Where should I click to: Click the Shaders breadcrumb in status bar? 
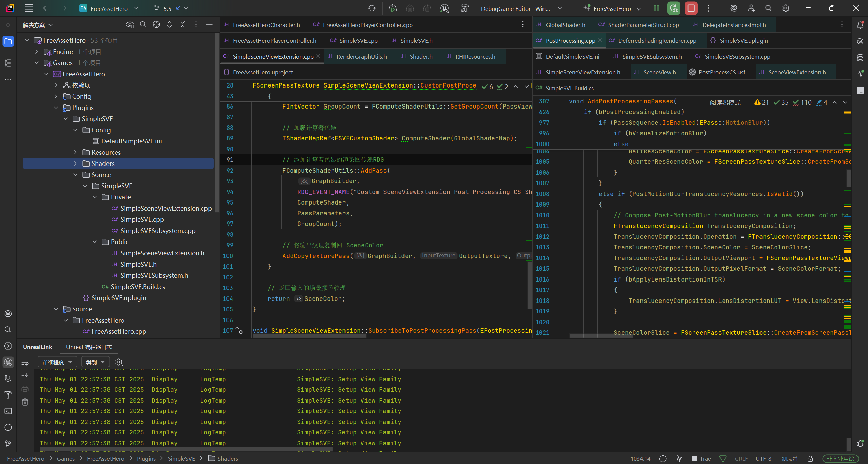click(223, 459)
